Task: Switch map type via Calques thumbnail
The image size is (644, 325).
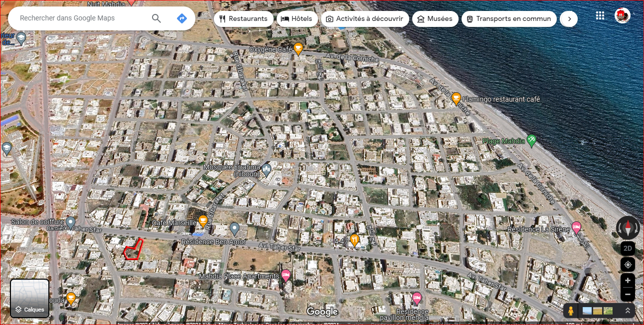Action: (30, 298)
